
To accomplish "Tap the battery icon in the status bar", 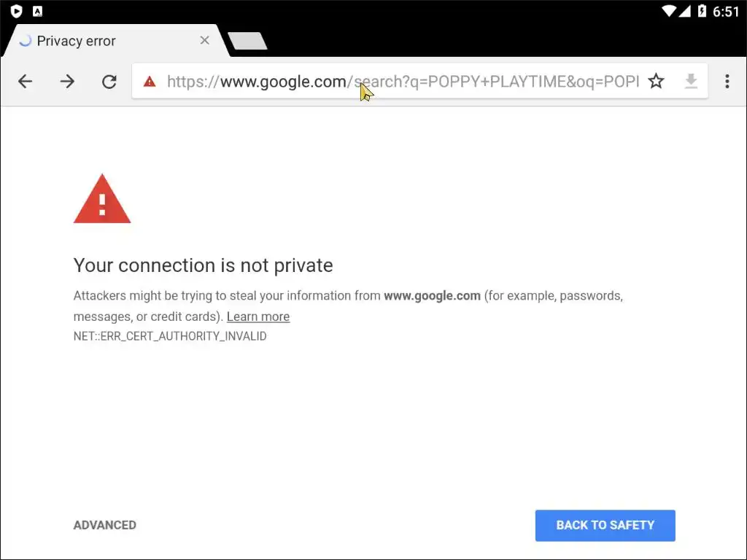I will click(702, 11).
